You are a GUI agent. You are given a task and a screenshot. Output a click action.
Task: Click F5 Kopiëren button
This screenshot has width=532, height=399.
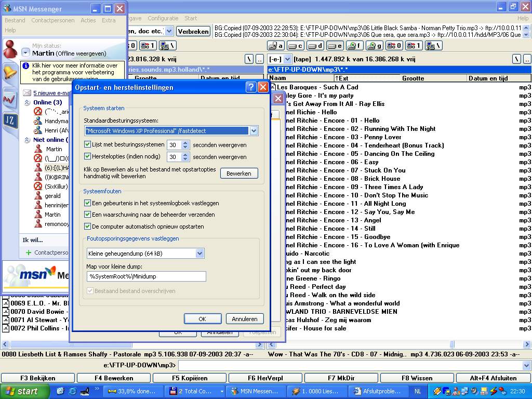point(190,378)
